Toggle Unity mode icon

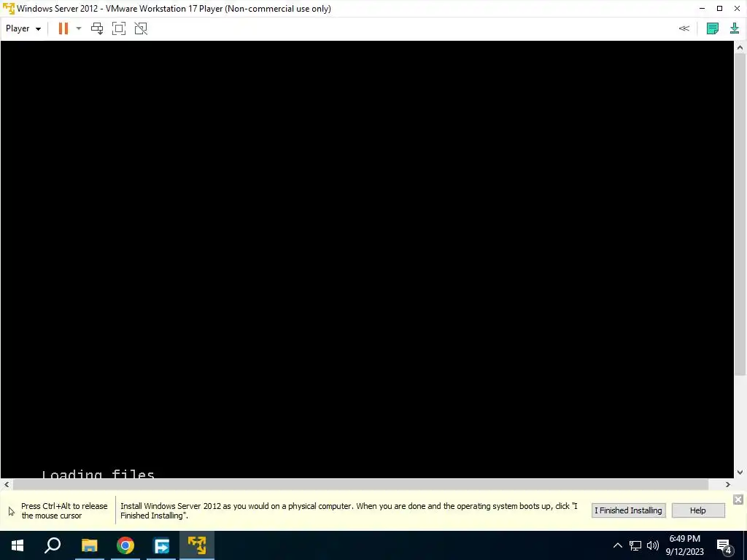tap(141, 28)
